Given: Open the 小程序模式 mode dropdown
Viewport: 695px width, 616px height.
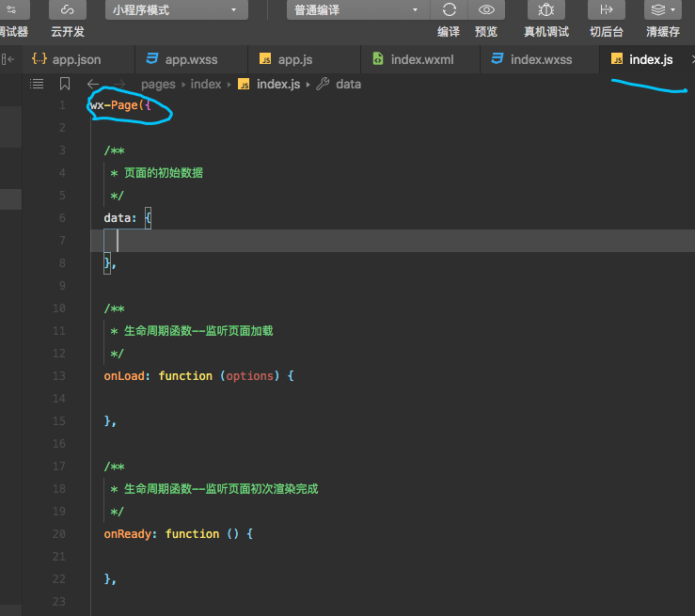Looking at the screenshot, I should [177, 9].
